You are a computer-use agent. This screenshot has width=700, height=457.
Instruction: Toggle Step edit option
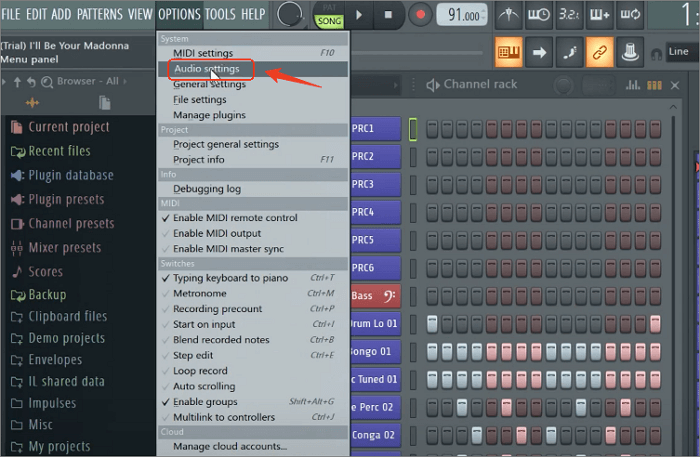[253, 356]
